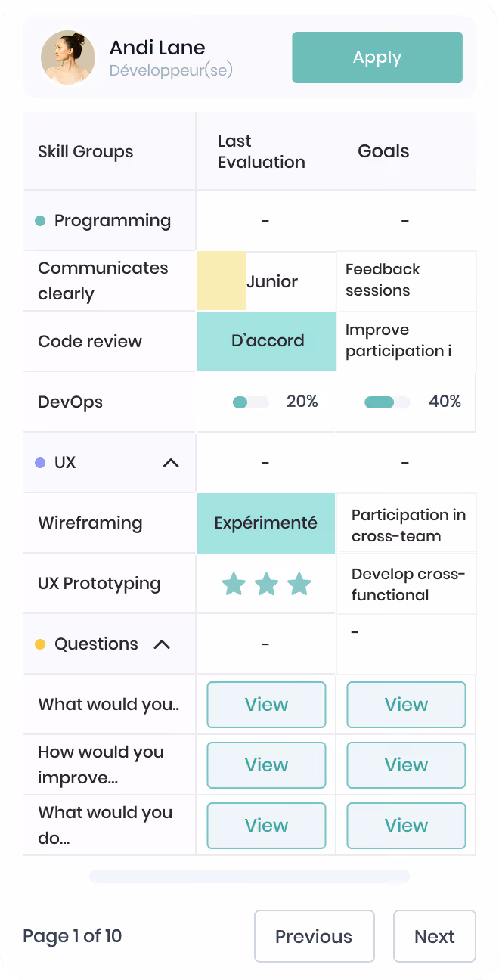Viewport: 499px width, 980px height.
Task: Collapse the Questions group chevron
Action: pyautogui.click(x=162, y=644)
